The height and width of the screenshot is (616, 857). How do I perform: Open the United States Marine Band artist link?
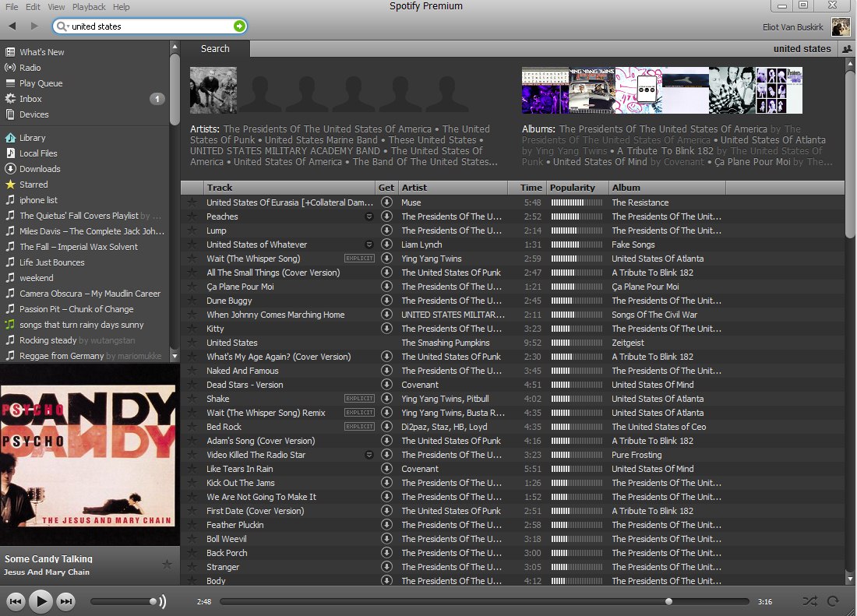pos(321,140)
